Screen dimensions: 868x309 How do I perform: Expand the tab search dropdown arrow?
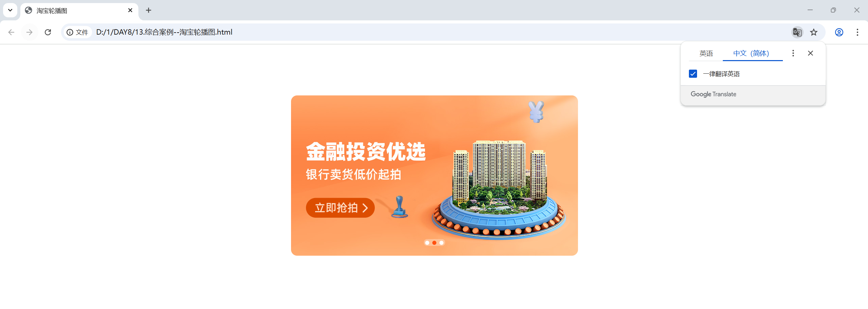coord(10,10)
